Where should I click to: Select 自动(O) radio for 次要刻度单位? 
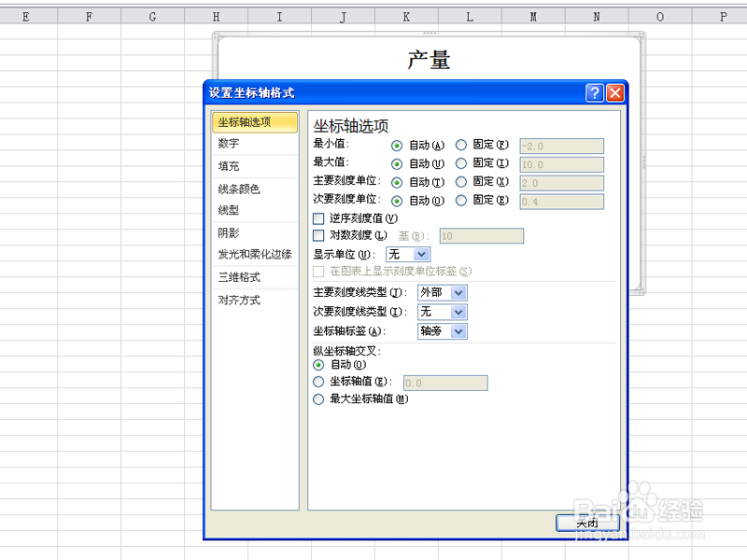396,202
